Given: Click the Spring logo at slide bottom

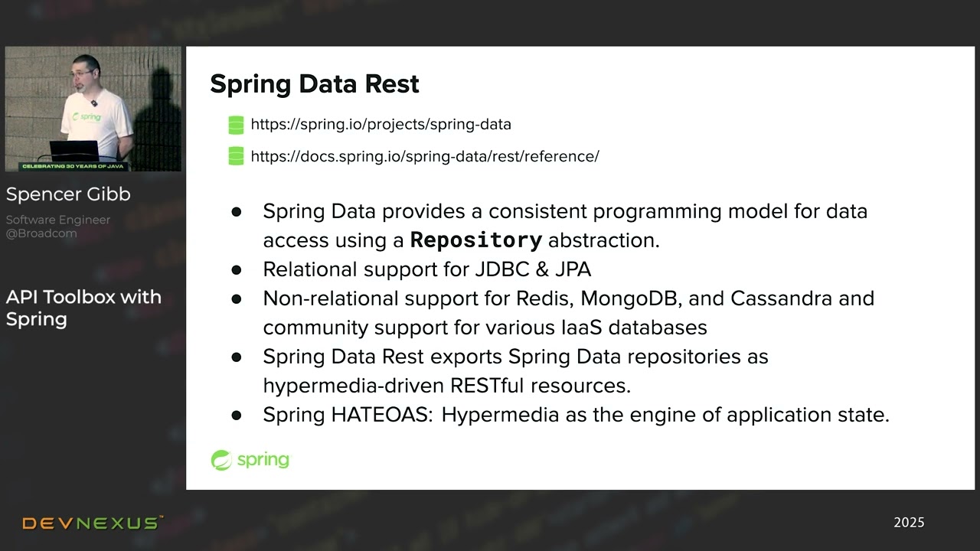Looking at the screenshot, I should point(250,460).
